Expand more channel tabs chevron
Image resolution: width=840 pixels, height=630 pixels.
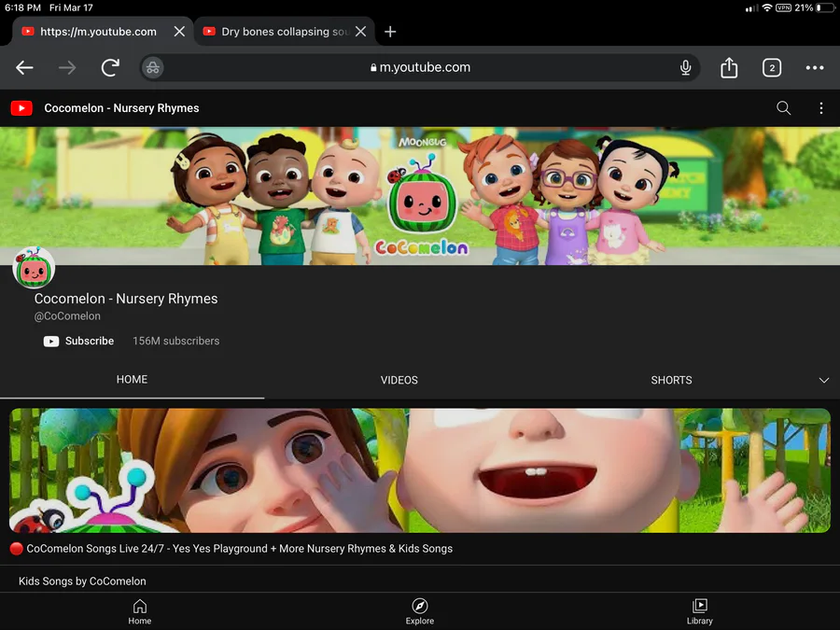click(x=824, y=381)
